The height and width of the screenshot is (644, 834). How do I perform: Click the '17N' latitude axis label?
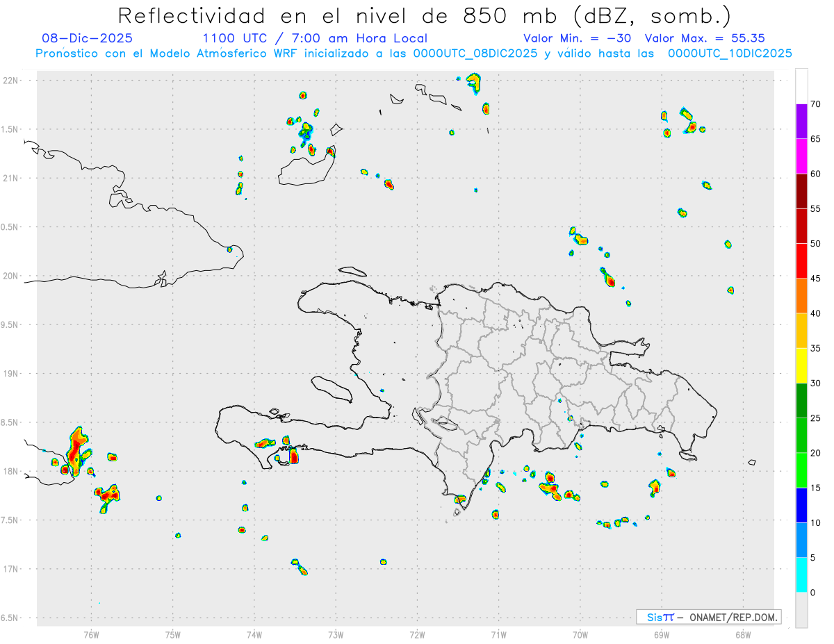10,569
